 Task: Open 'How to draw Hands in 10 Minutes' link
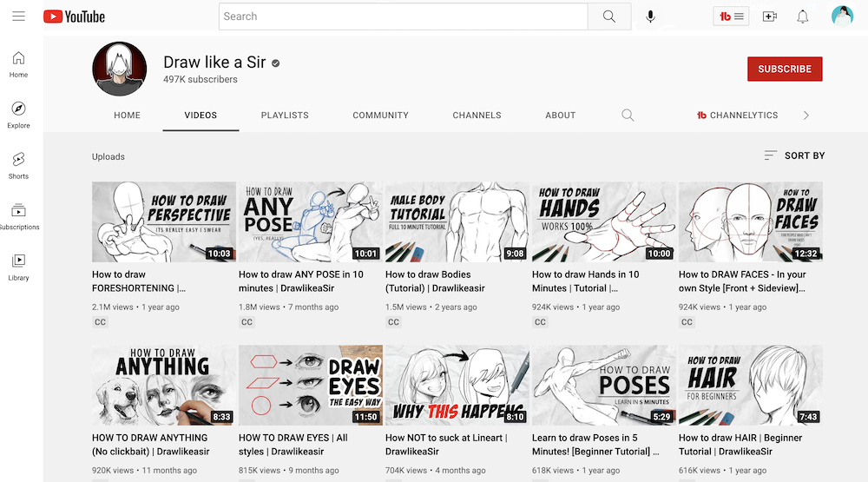tap(586, 281)
